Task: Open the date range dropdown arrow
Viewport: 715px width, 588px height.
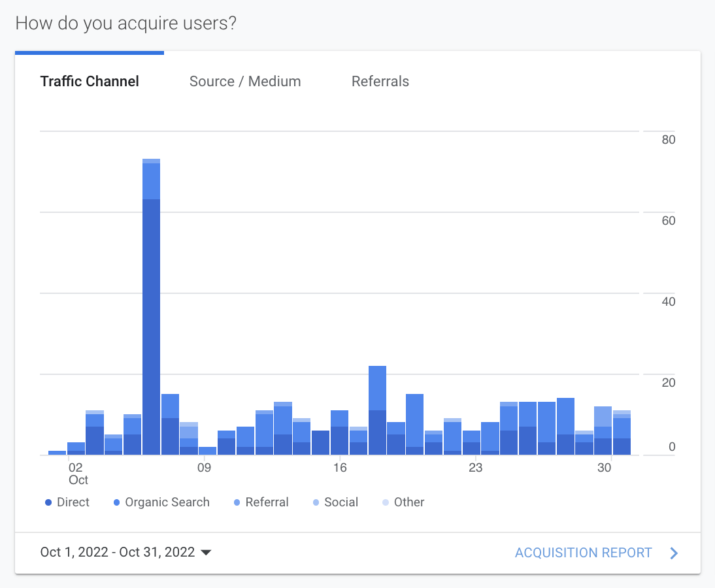Action: (206, 553)
